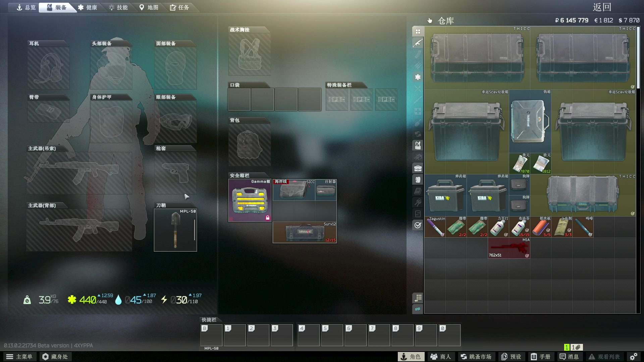Filter stash by tactical rig vest icon

point(418,145)
